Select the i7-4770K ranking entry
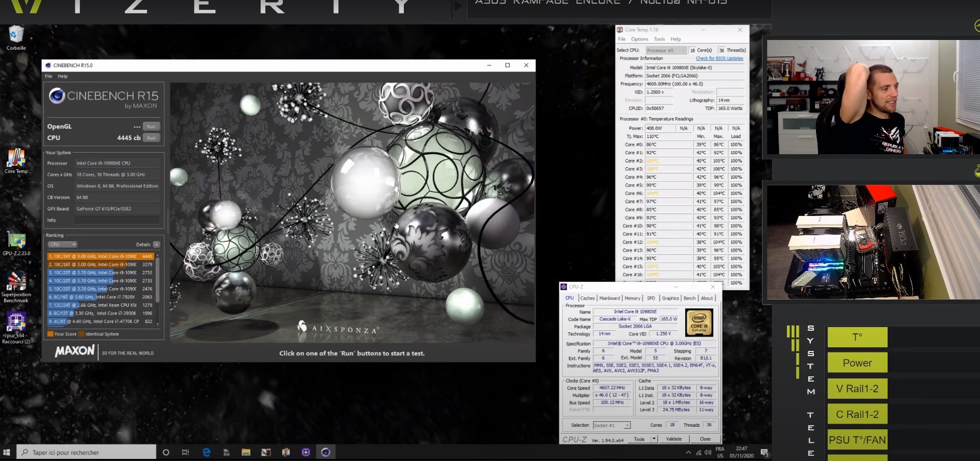Viewport: 980px width, 461px height. coord(101,321)
